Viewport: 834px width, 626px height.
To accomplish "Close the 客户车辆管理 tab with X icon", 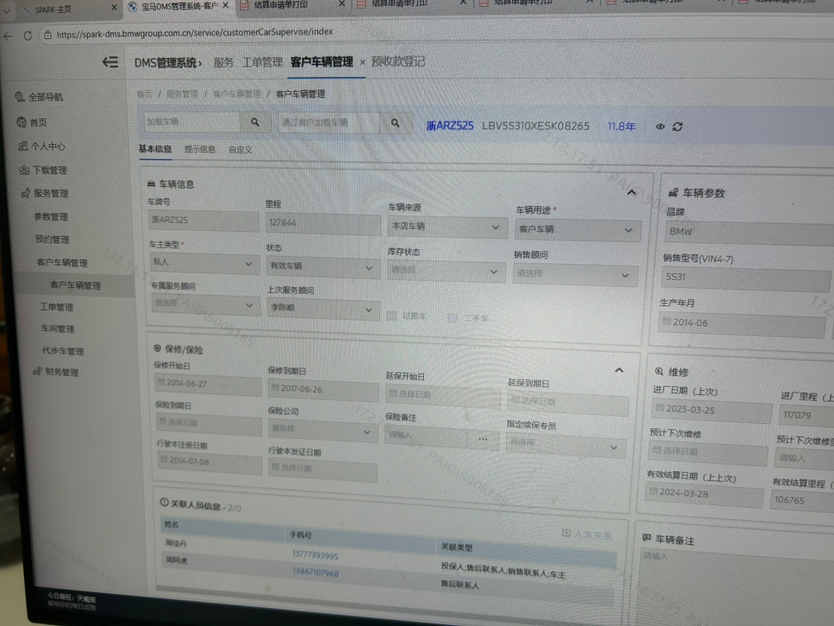I will pyautogui.click(x=362, y=62).
